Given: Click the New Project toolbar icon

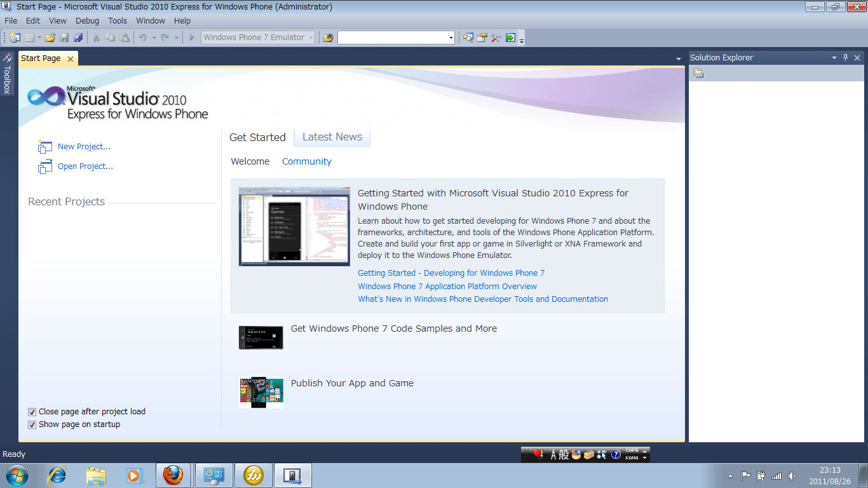Looking at the screenshot, I should coord(15,37).
